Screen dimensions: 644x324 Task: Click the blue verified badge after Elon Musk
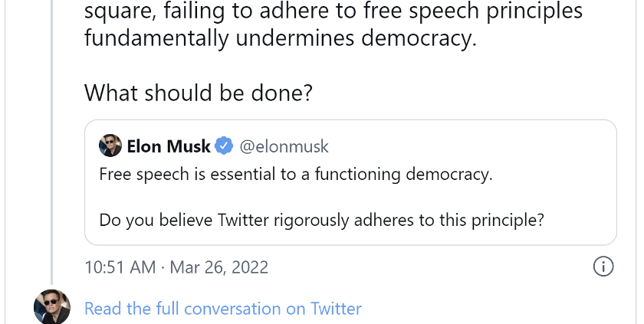(224, 146)
